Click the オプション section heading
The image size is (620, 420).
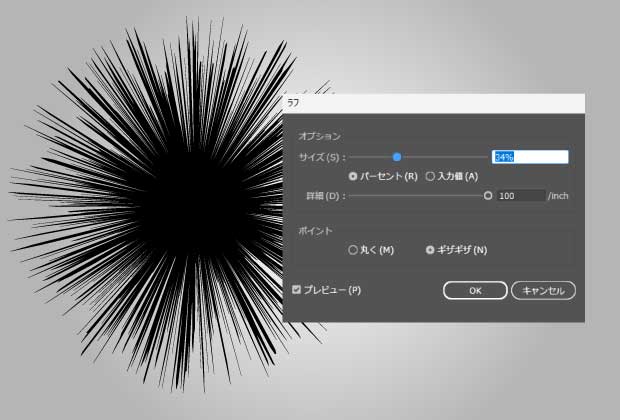[320, 135]
